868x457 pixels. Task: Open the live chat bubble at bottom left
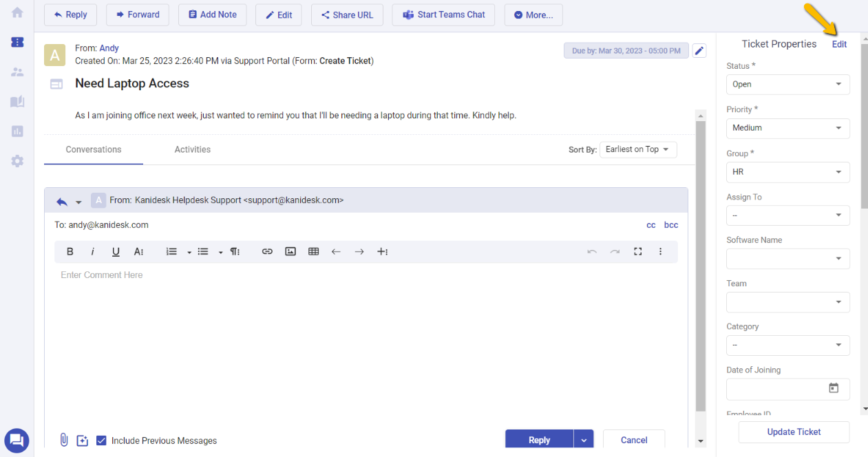[17, 440]
